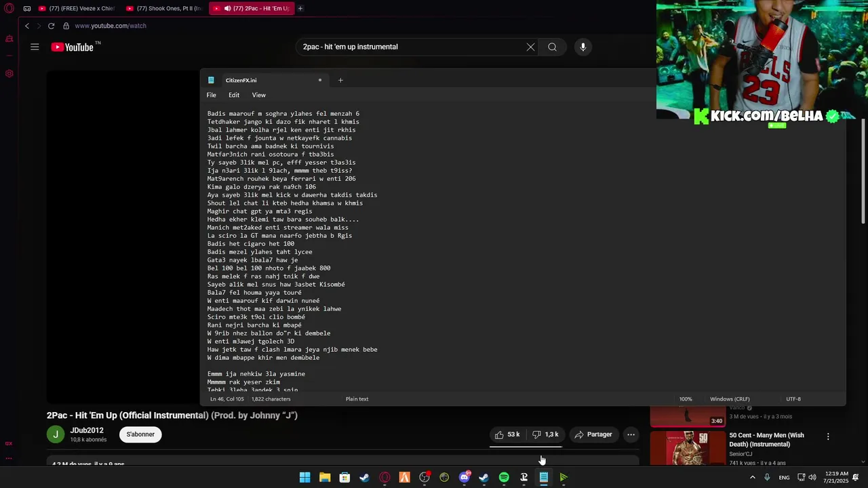
Task: Open Notepad File menu
Action: point(212,95)
